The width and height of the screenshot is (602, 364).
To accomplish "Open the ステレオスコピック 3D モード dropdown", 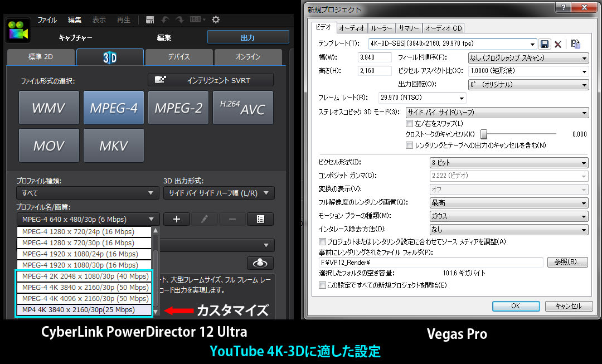I will tap(497, 113).
